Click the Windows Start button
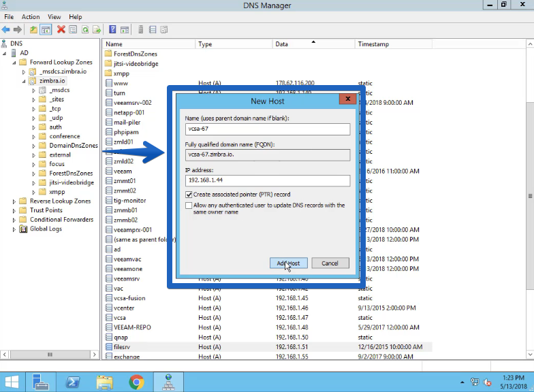The image size is (534, 392). pyautogui.click(x=12, y=382)
